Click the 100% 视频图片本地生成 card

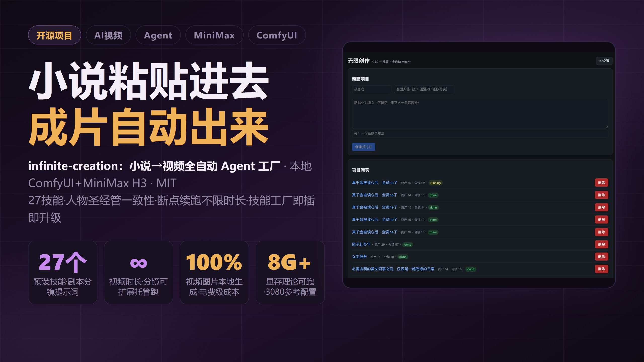[x=214, y=273]
